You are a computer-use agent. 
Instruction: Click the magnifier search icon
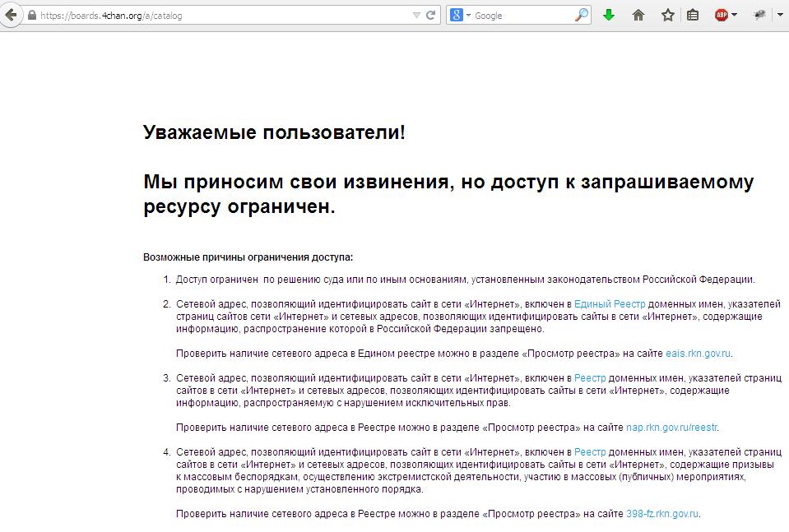click(581, 16)
